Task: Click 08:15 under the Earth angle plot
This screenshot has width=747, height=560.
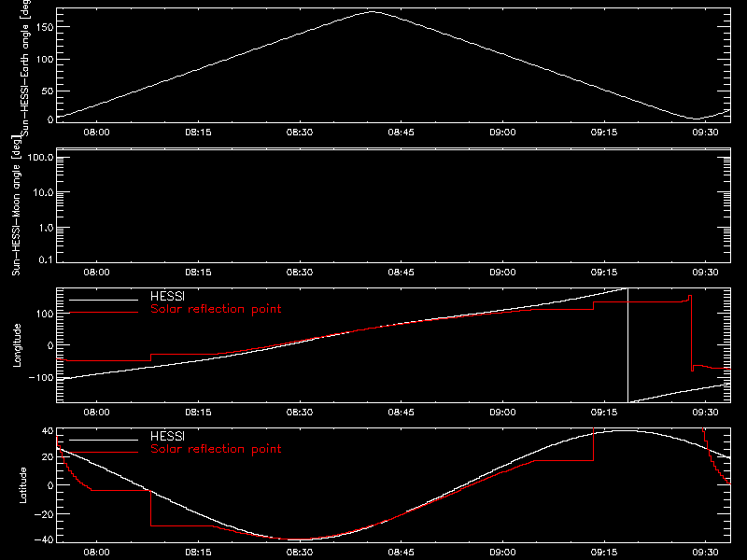Action: 198,133
